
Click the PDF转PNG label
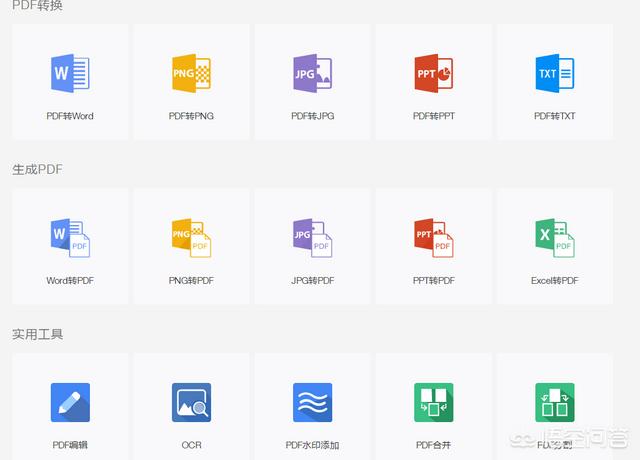191,116
